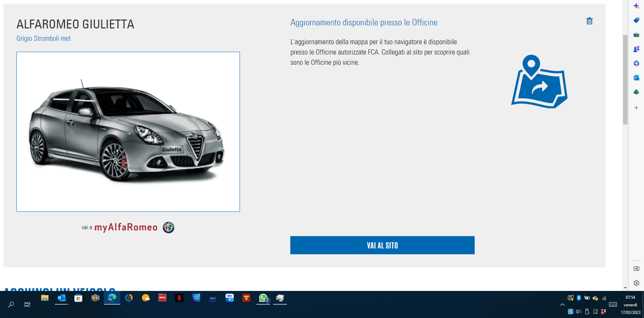
Task: Open File Explorer from the taskbar
Action: pos(45,298)
